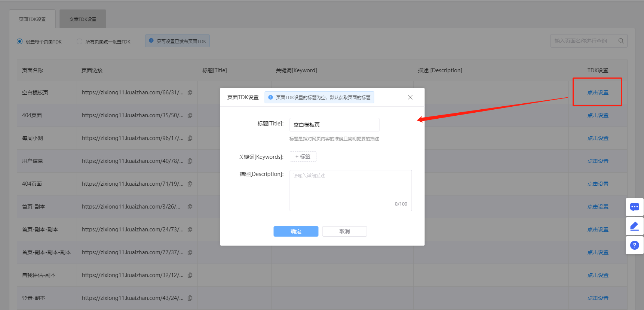
Task: Switch to 文章TDK设置 tab
Action: pyautogui.click(x=83, y=19)
